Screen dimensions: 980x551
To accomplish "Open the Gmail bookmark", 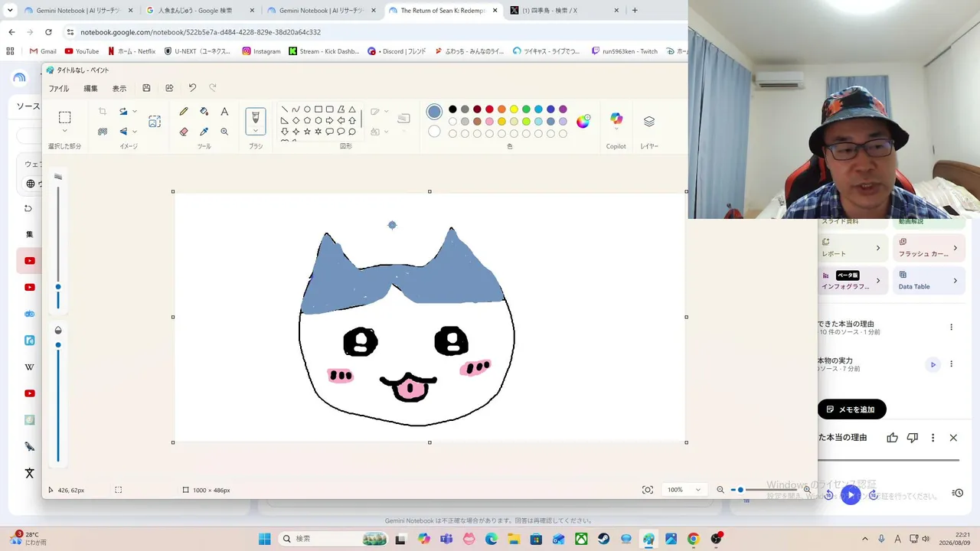I will click(x=42, y=51).
